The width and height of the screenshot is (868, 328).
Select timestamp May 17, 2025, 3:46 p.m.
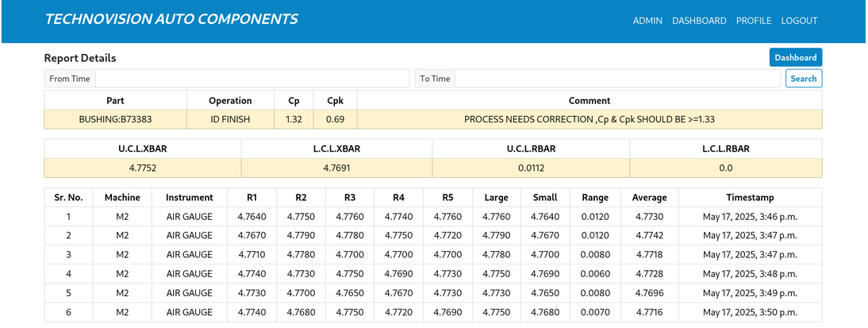[750, 216]
